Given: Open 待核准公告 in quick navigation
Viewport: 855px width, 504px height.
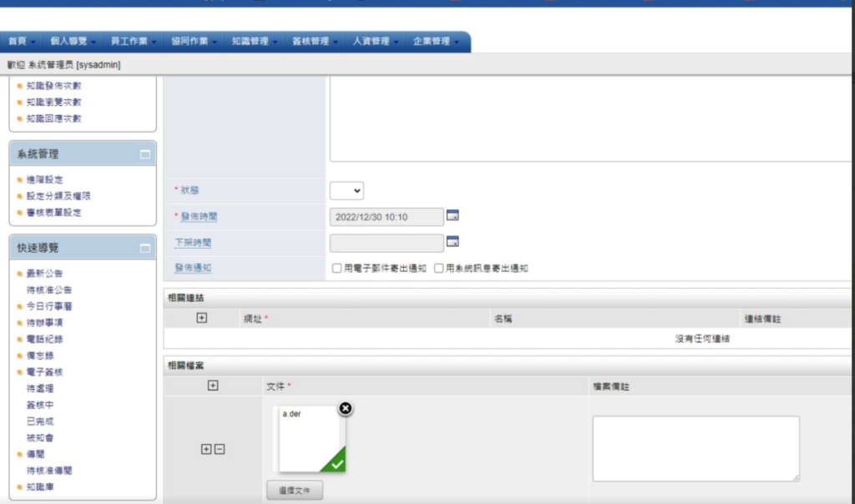Looking at the screenshot, I should point(49,290).
